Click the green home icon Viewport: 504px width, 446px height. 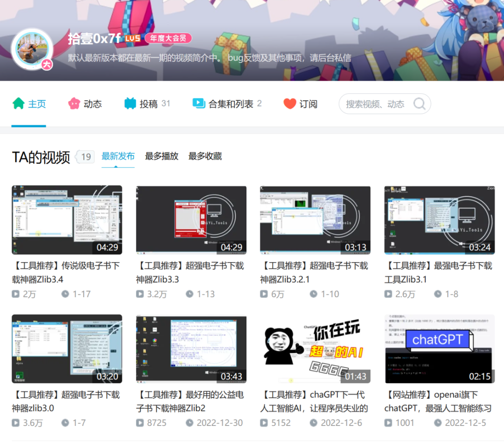(18, 104)
